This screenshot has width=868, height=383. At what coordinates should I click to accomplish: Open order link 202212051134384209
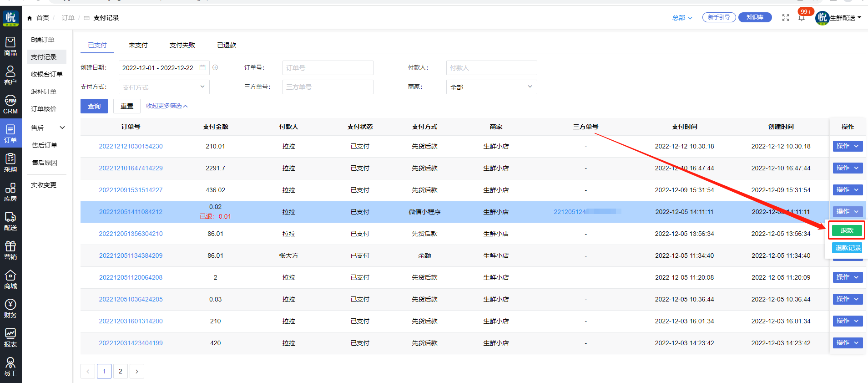131,255
